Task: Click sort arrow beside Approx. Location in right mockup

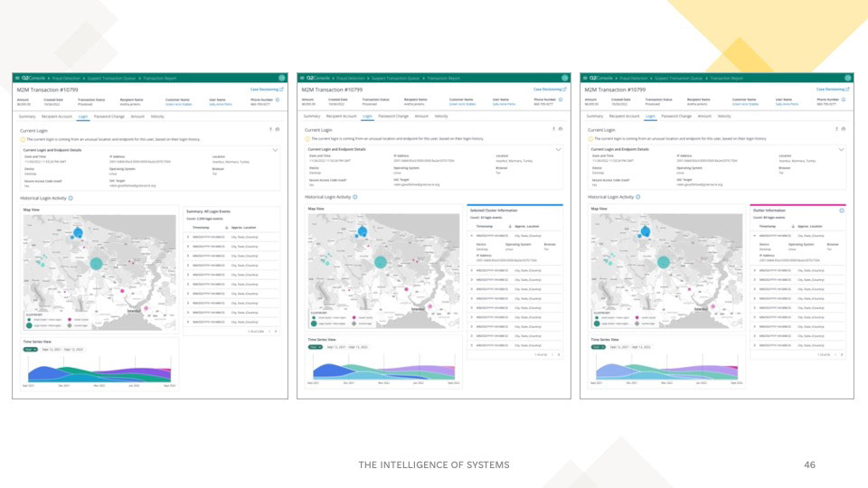Action: click(793, 226)
